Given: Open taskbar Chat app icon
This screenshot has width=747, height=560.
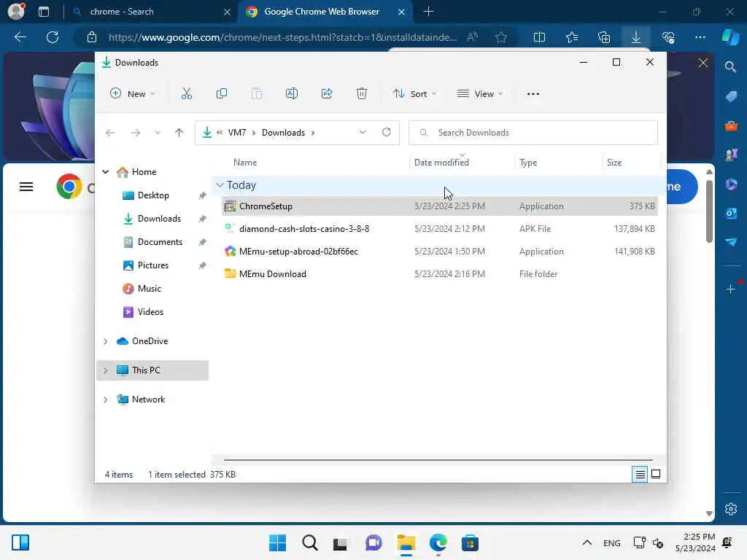Looking at the screenshot, I should point(373,542).
